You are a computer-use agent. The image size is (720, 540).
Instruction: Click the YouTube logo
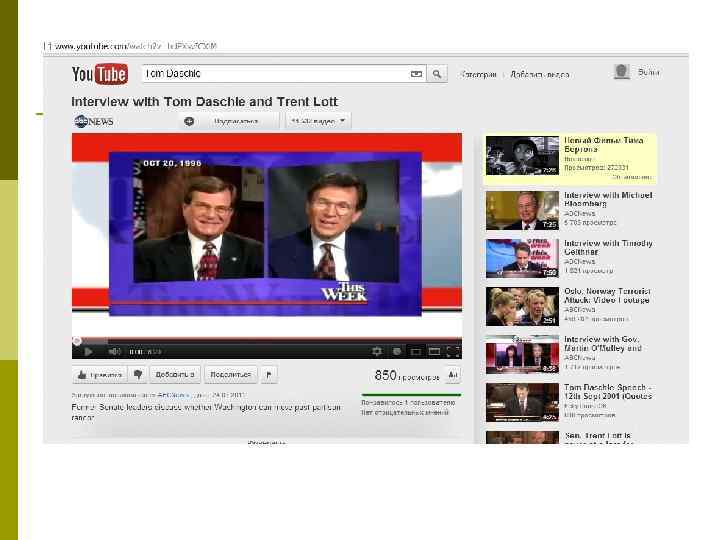pos(100,74)
